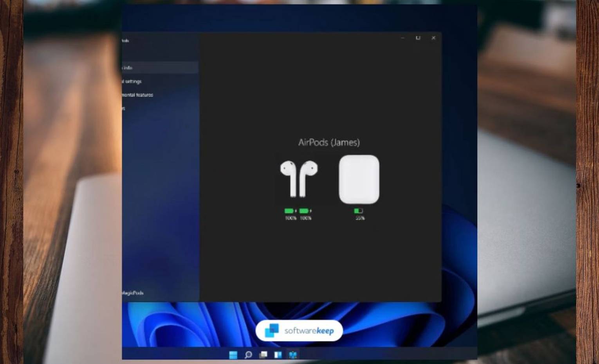
Task: Click the right earbud battery indicator
Action: click(x=305, y=211)
